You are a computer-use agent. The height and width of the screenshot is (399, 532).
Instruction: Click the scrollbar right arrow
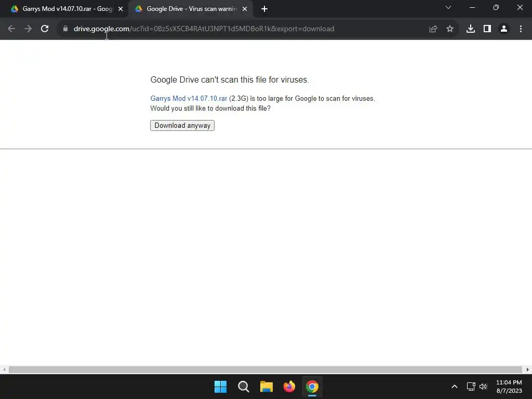point(528,369)
